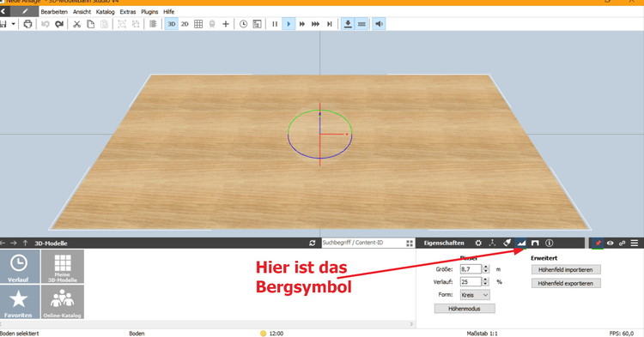
Task: Click the Höhenmodus button
Action: [465, 309]
